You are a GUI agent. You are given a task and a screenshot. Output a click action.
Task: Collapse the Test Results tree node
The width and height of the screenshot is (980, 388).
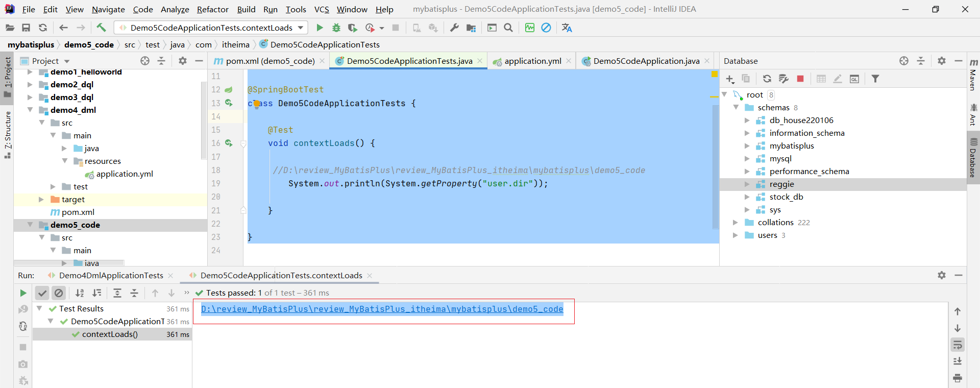[x=39, y=308]
